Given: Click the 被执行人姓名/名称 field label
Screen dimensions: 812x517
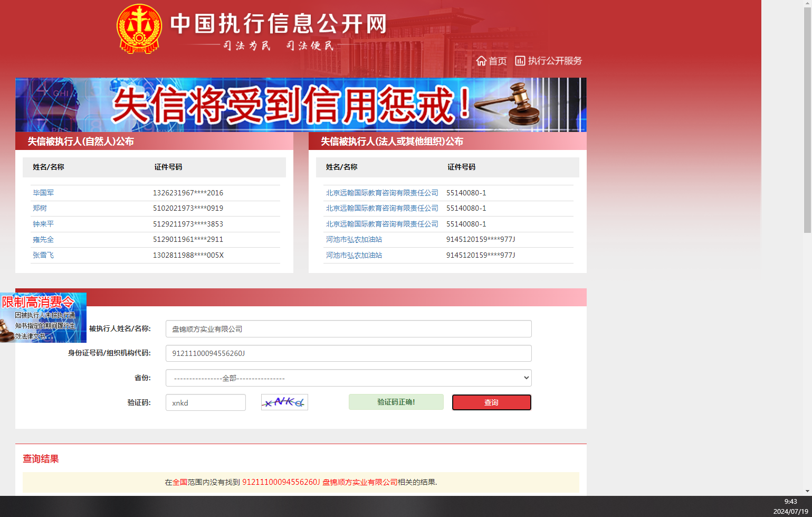Looking at the screenshot, I should (120, 328).
